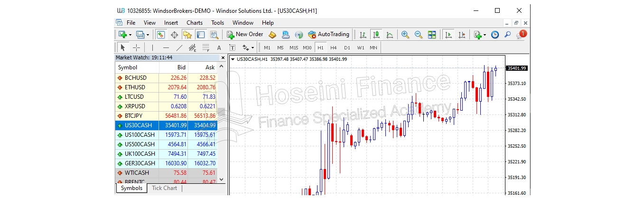Open the Virtual Hosting cloud icon
Screen dimensions: 644x199
tap(286, 35)
